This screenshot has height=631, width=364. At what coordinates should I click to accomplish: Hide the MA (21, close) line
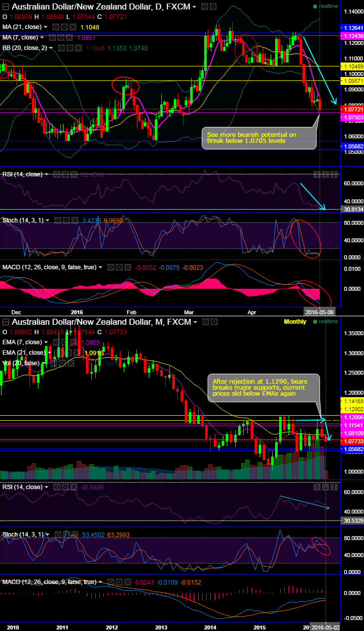[x=55, y=27]
